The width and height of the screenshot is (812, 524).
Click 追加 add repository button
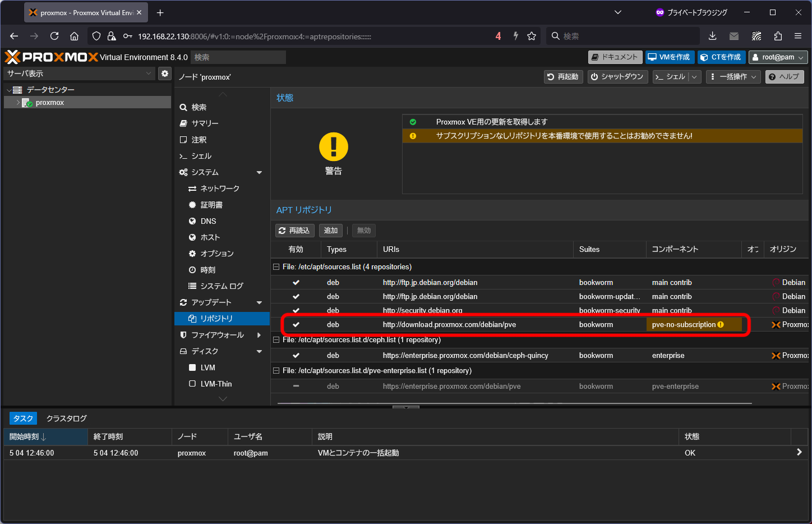(331, 231)
